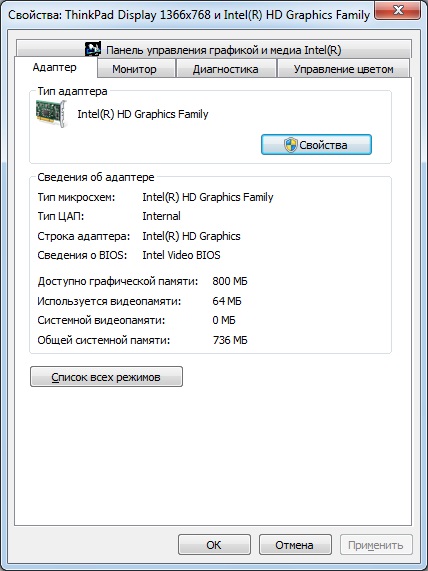This screenshot has width=428, height=571.
Task: Click the Системной видеопамяти label
Action: coord(101,320)
